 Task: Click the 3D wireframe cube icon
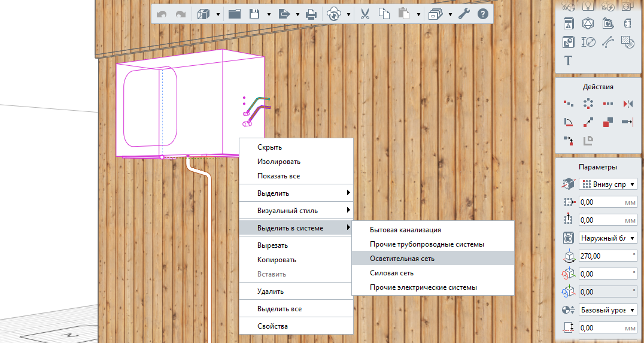pos(203,14)
